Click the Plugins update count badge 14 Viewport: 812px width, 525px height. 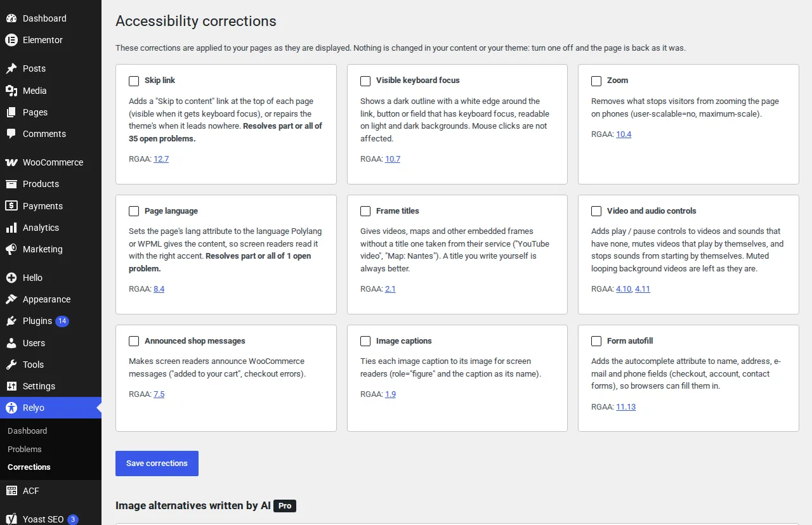tap(62, 321)
